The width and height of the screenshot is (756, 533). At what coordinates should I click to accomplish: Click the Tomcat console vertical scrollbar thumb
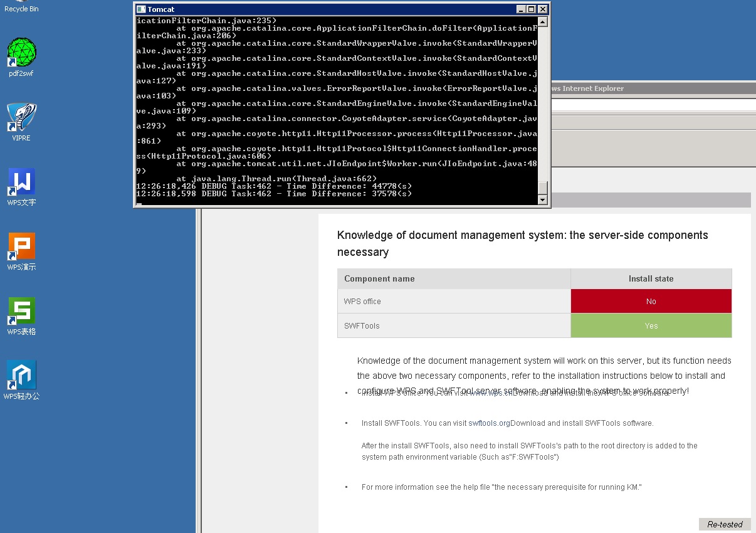[543, 188]
